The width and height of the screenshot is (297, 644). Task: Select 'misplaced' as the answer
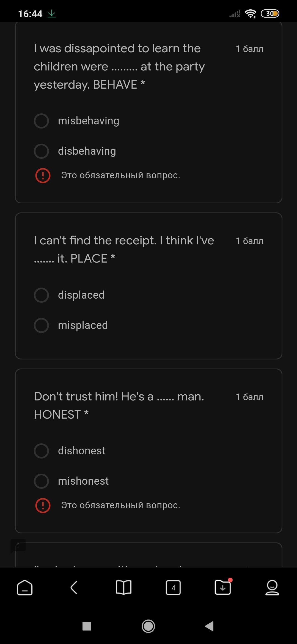(41, 325)
